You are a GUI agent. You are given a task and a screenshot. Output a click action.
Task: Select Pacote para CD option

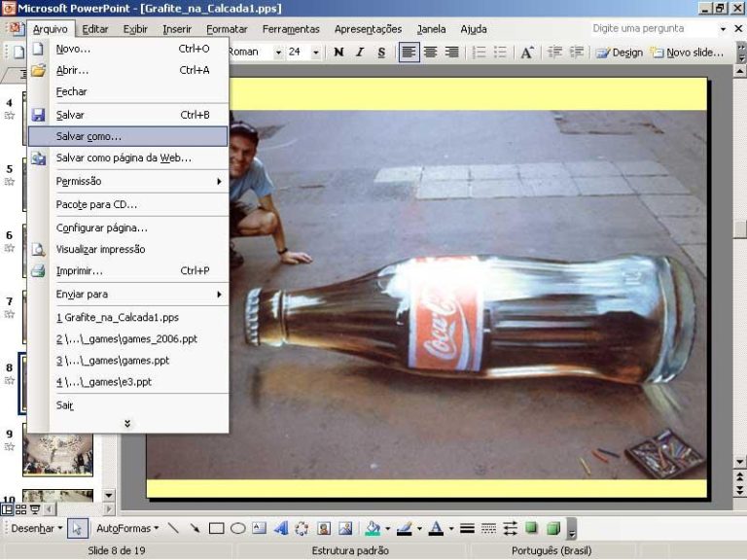(x=127, y=205)
